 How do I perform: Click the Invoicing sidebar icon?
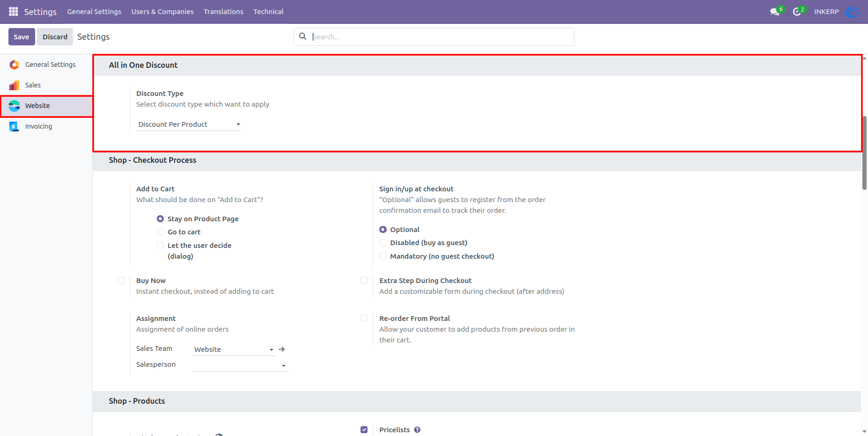(15, 126)
